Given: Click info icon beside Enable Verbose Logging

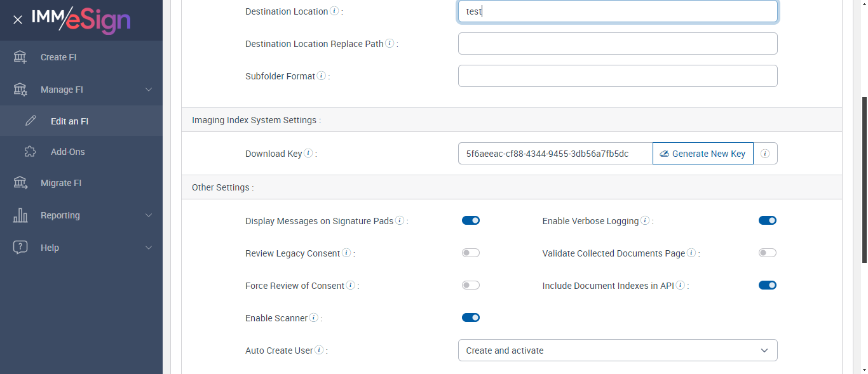Looking at the screenshot, I should [645, 221].
